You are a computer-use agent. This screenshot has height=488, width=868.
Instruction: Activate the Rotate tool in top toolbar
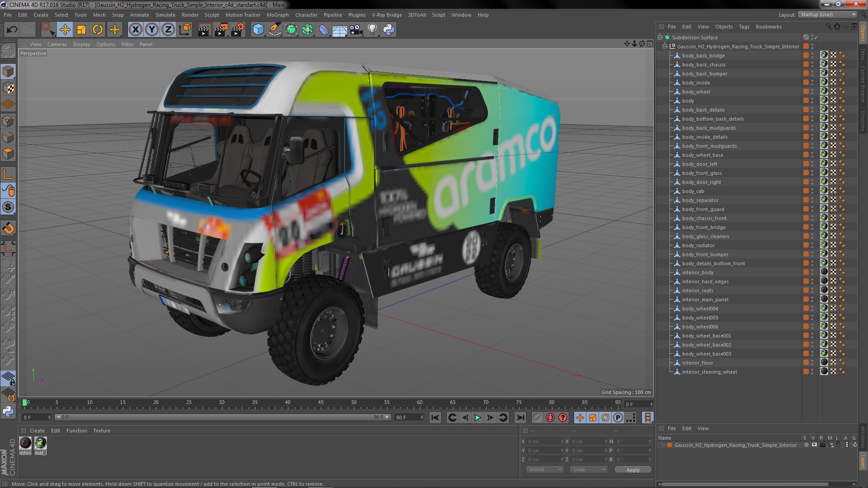tap(98, 30)
